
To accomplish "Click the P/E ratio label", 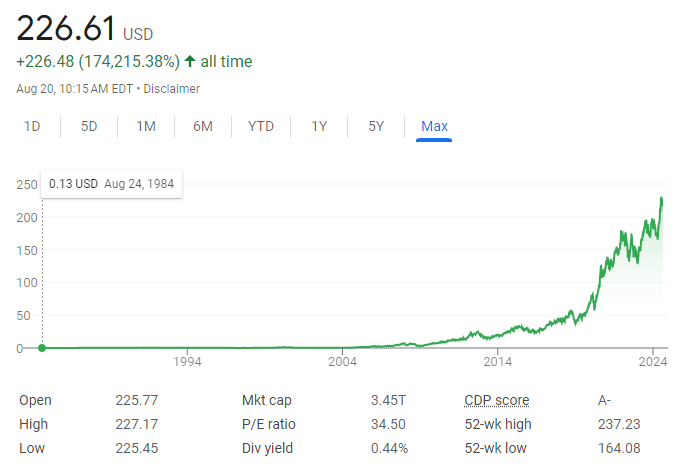I will tap(269, 424).
